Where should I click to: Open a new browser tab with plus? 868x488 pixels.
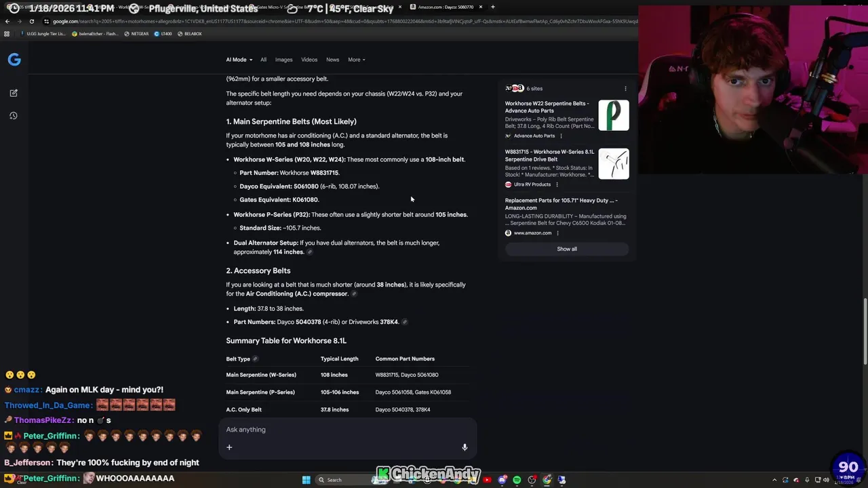(x=492, y=7)
